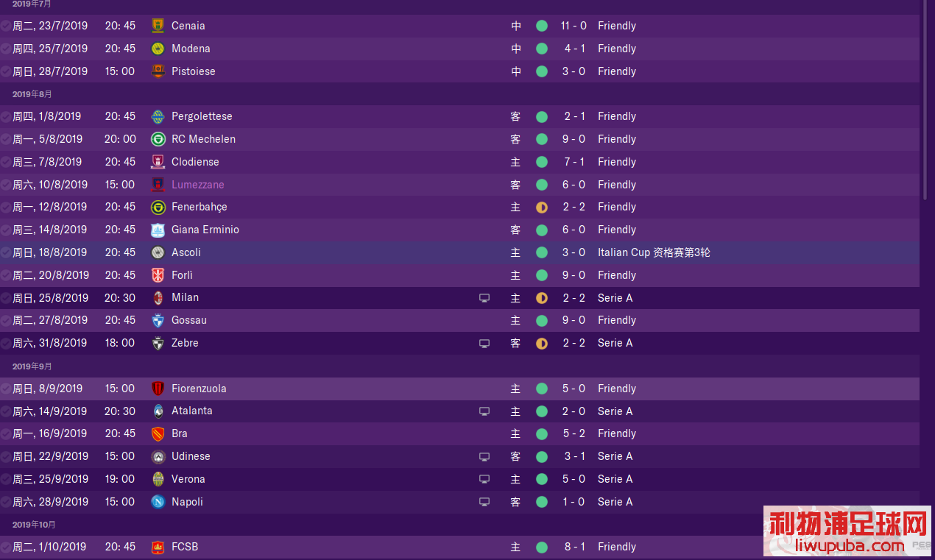Screen dimensions: 935x560
Task: Toggle the check circle beside 18/8/2019 Ascoli fixture
Action: 6,252
